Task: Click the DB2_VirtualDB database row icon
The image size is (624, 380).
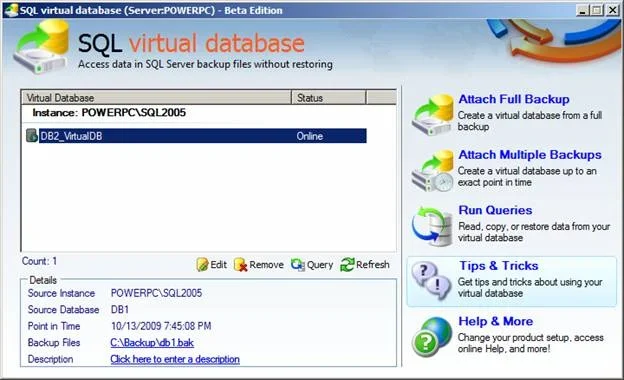Action: [x=31, y=136]
